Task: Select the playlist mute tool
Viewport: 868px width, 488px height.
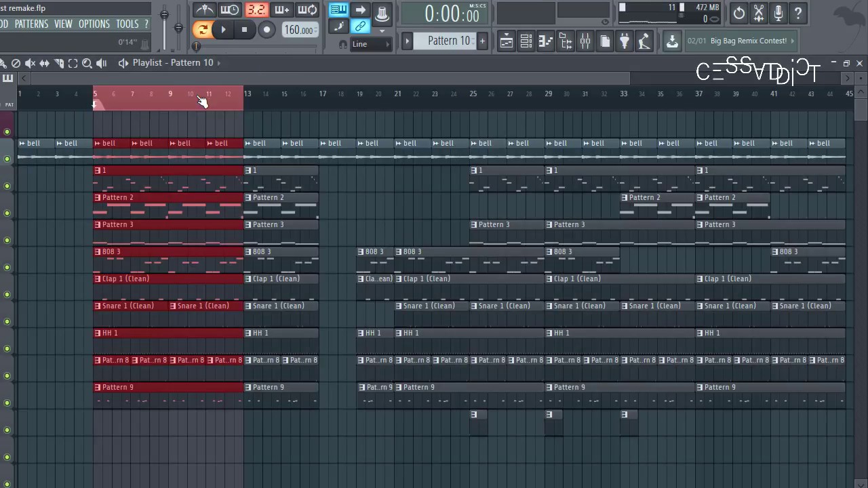Action: [x=30, y=63]
